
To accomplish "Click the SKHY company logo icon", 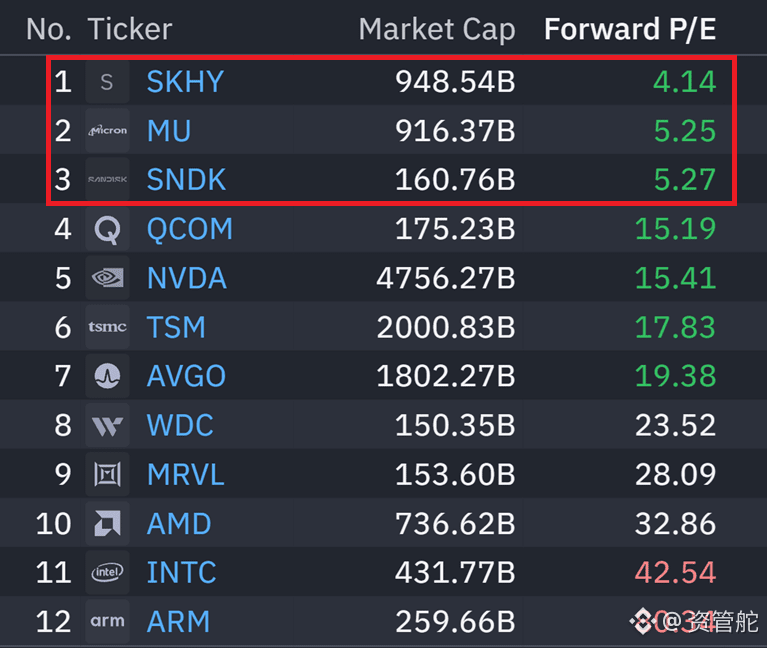I will click(x=107, y=82).
